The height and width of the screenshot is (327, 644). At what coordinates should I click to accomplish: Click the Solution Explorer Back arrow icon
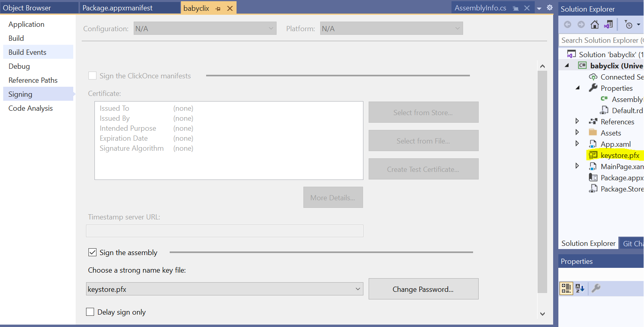click(568, 25)
